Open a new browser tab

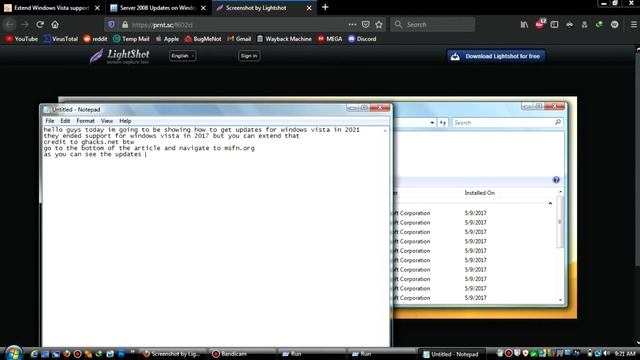point(325,7)
